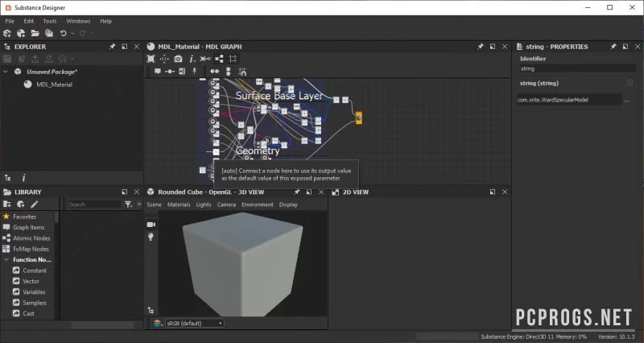This screenshot has width=644, height=343.
Task: Click the clean links icon in graph toolbar
Action: click(205, 59)
